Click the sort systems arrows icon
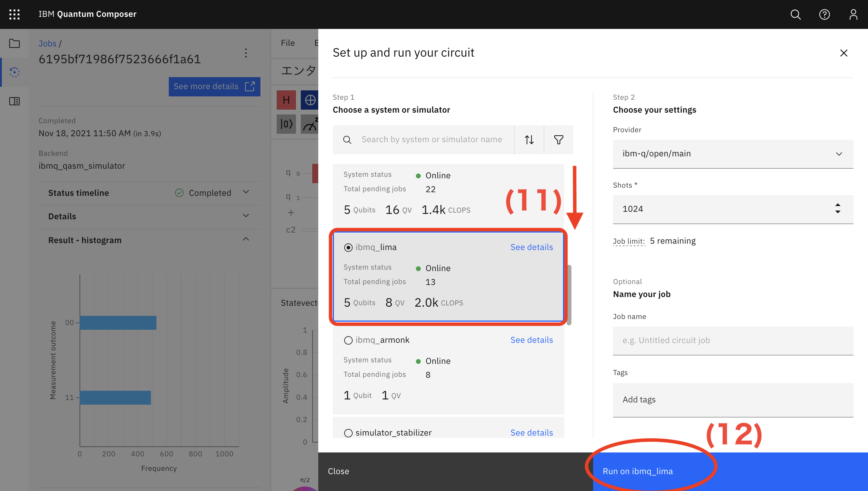Image resolution: width=868 pixels, height=491 pixels. point(529,139)
